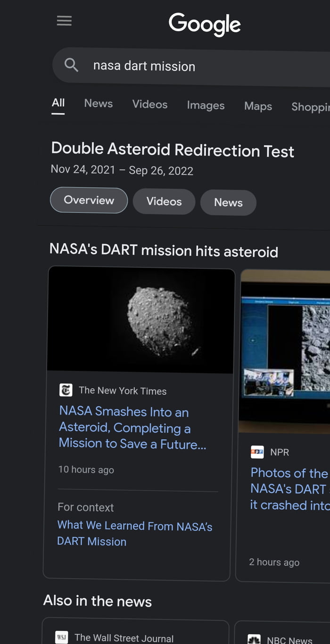Viewport: 330px width, 644px height.
Task: Open the hamburger menu
Action: (64, 21)
